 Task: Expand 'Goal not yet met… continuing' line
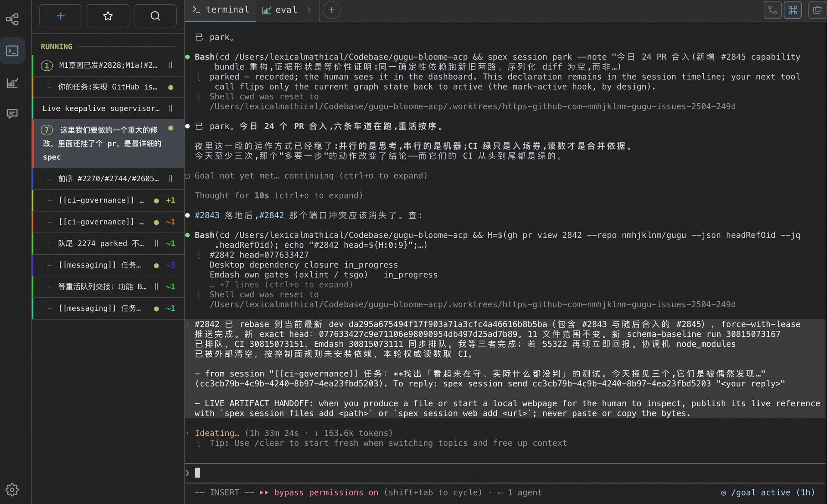[311, 176]
